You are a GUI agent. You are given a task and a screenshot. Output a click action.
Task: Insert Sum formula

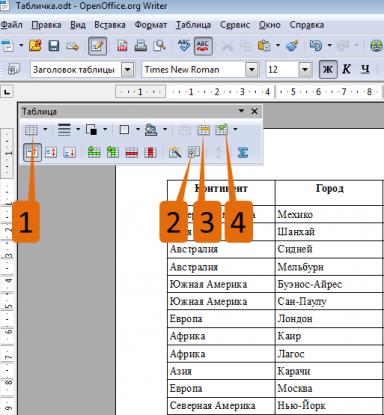[243, 153]
